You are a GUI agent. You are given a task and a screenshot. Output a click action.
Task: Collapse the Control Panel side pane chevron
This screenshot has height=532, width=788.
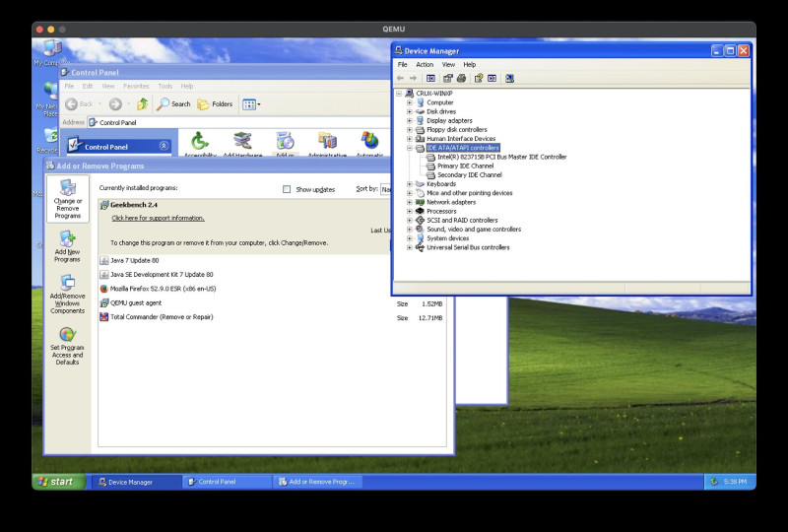[164, 146]
